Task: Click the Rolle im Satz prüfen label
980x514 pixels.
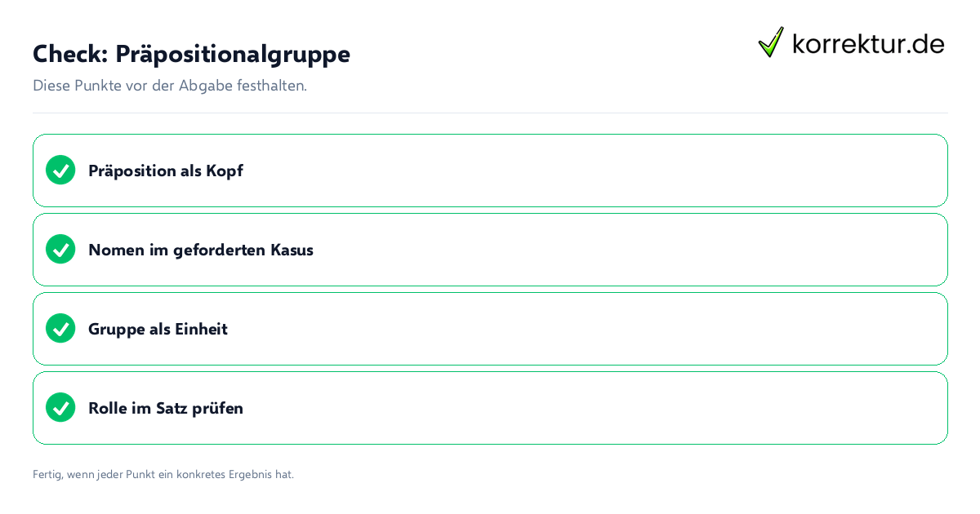Action: point(166,408)
